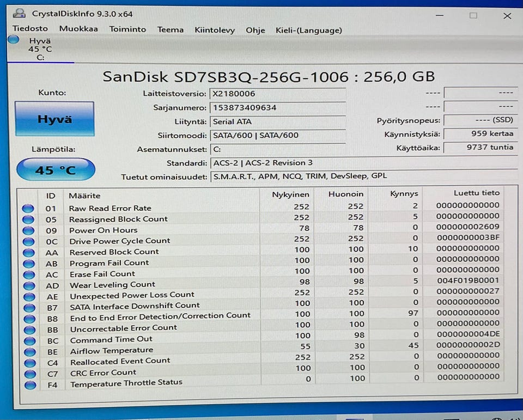This screenshot has height=420, width=523.
Task: Open the Kieli-(Language) menu
Action: tap(308, 31)
